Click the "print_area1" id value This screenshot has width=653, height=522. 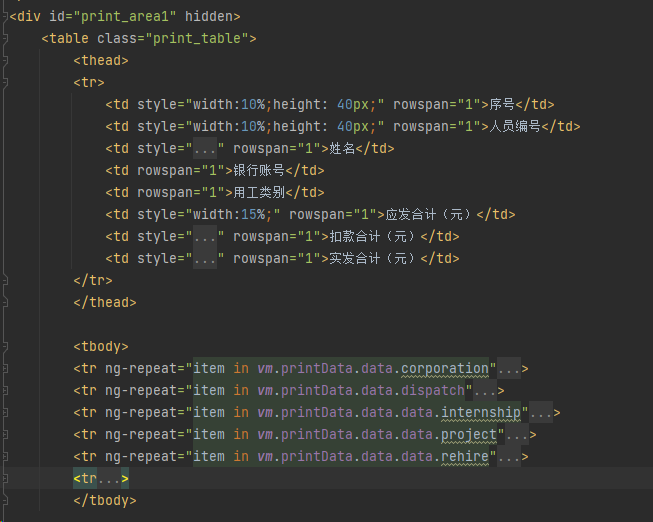125,17
